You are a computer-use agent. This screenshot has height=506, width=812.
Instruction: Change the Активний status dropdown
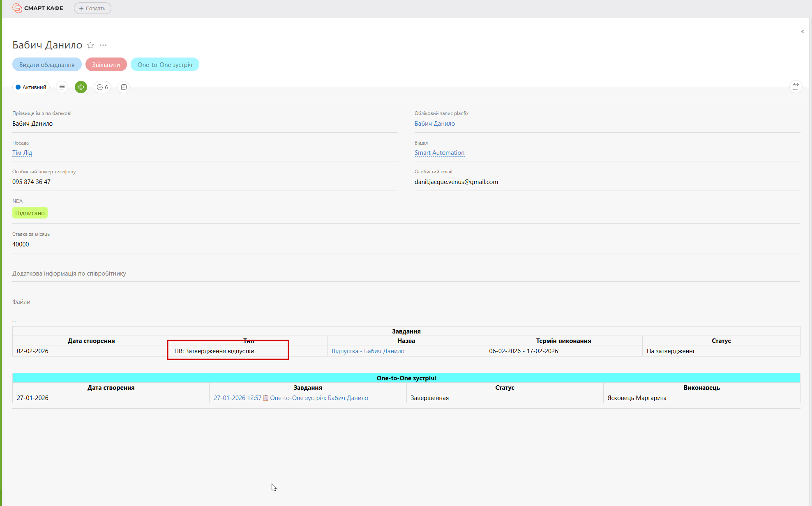(31, 87)
